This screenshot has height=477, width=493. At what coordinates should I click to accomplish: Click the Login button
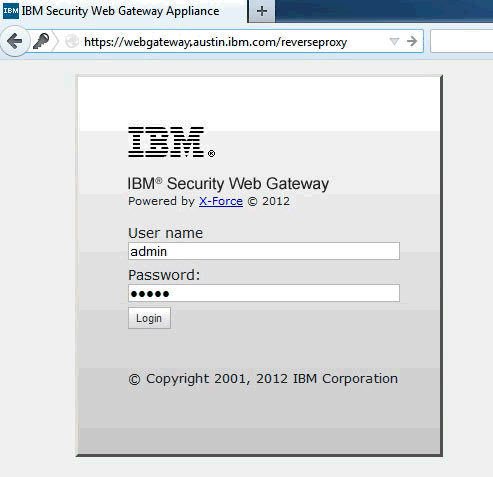pyautogui.click(x=149, y=318)
